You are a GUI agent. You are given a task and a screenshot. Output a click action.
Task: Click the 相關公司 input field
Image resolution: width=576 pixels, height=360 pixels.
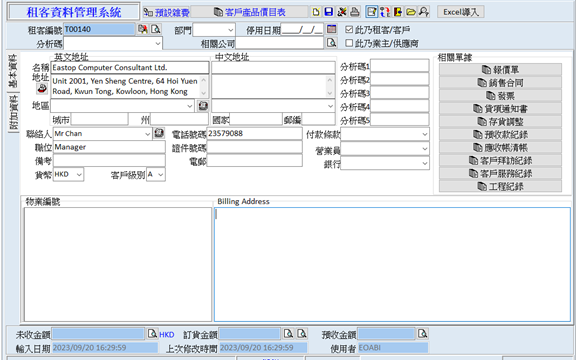[x=280, y=43]
